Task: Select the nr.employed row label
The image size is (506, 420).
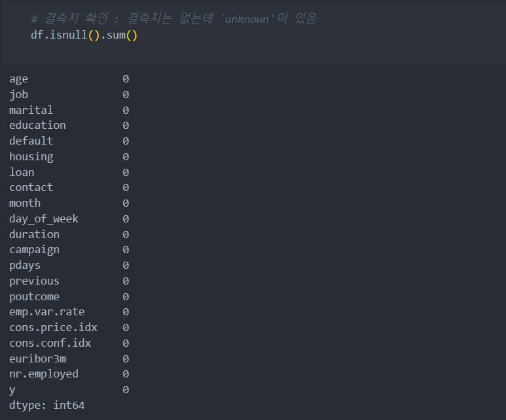Action: (x=44, y=374)
